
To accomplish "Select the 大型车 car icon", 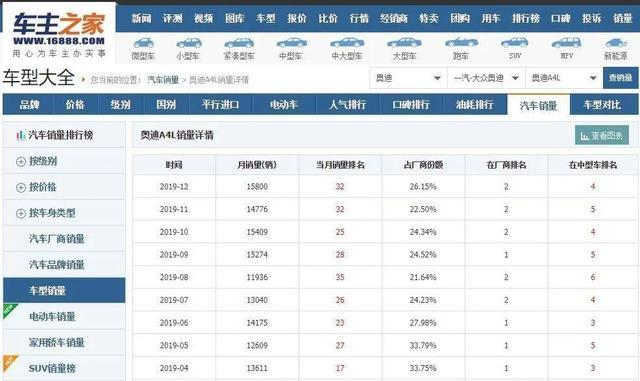I will point(404,42).
